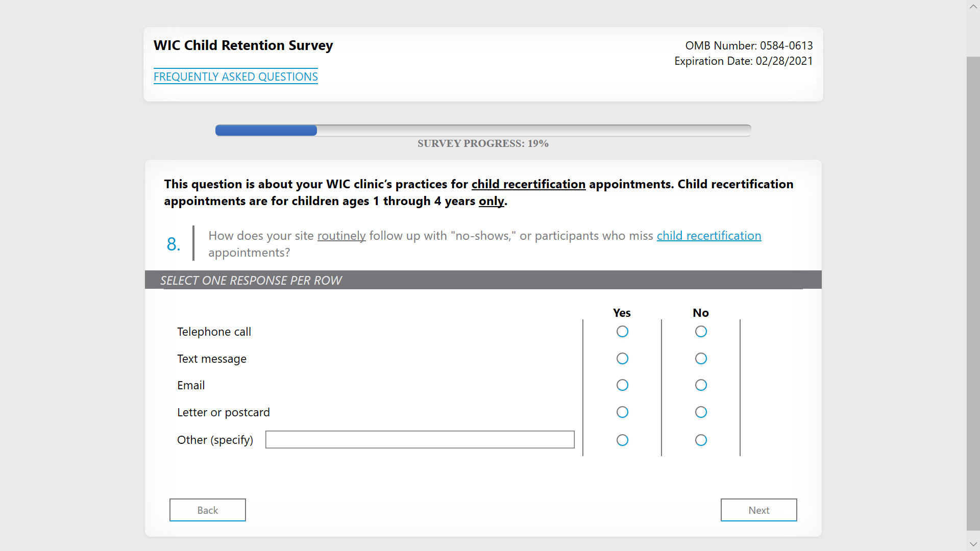Mark Yes for Email follow-up
980x551 pixels.
click(622, 385)
